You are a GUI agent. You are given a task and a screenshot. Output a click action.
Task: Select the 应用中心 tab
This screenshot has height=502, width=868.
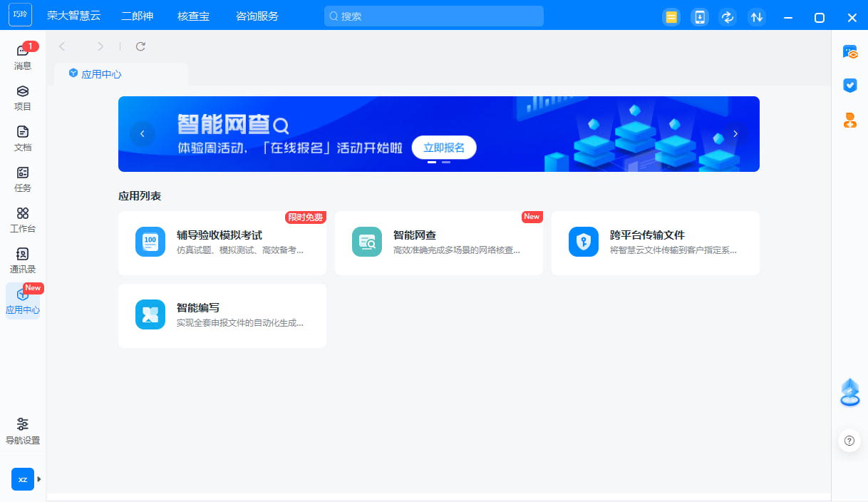click(x=100, y=74)
